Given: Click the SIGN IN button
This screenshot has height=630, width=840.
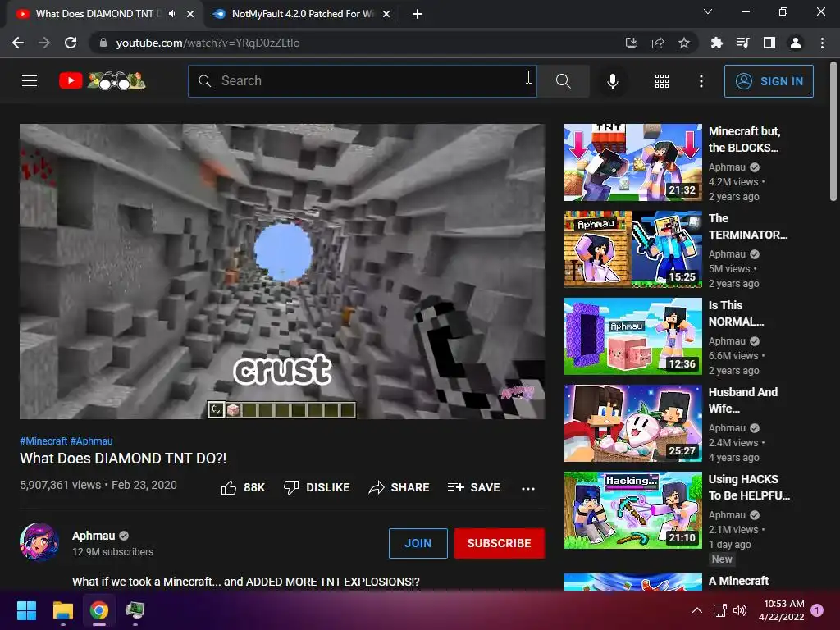Looking at the screenshot, I should 769,81.
